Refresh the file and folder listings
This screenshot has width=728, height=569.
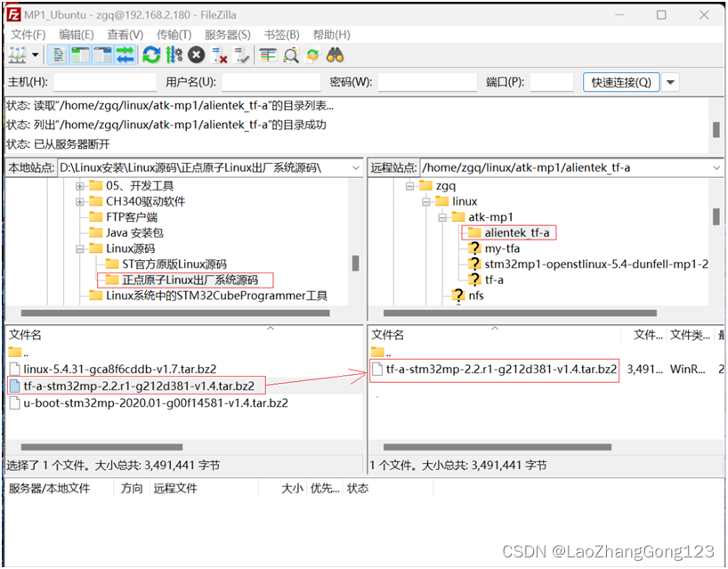click(x=151, y=54)
